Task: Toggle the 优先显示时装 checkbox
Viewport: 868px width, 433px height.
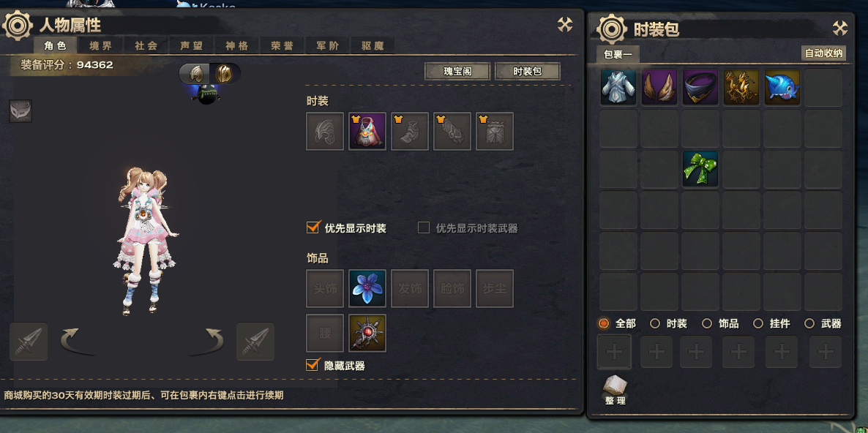Action: [313, 227]
